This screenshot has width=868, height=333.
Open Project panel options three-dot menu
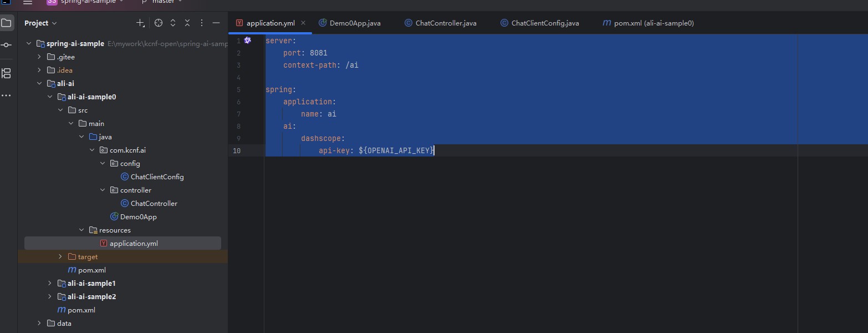pyautogui.click(x=202, y=23)
